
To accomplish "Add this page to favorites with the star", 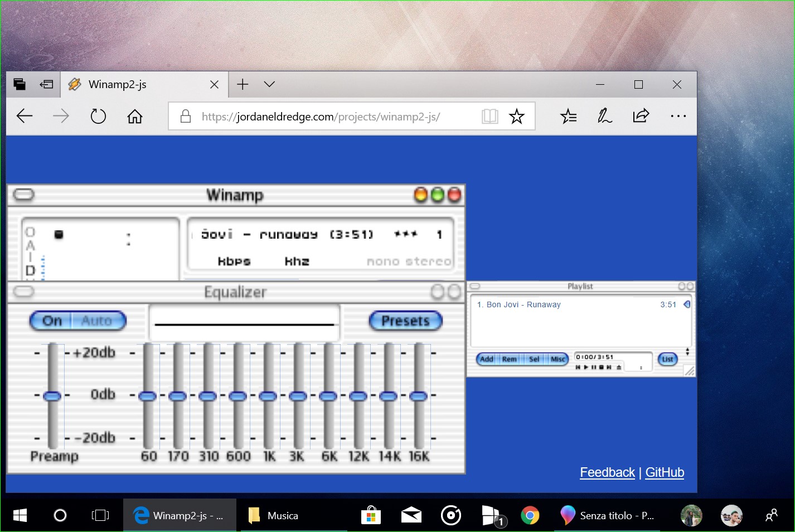I will point(517,116).
